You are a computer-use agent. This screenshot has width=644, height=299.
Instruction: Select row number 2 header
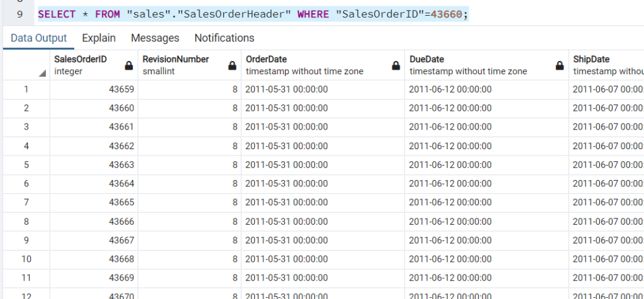26,108
